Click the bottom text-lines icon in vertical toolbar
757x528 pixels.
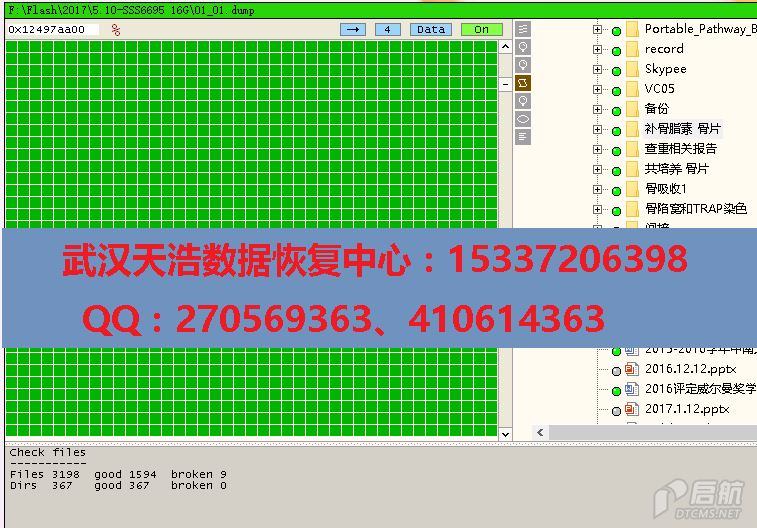click(523, 137)
